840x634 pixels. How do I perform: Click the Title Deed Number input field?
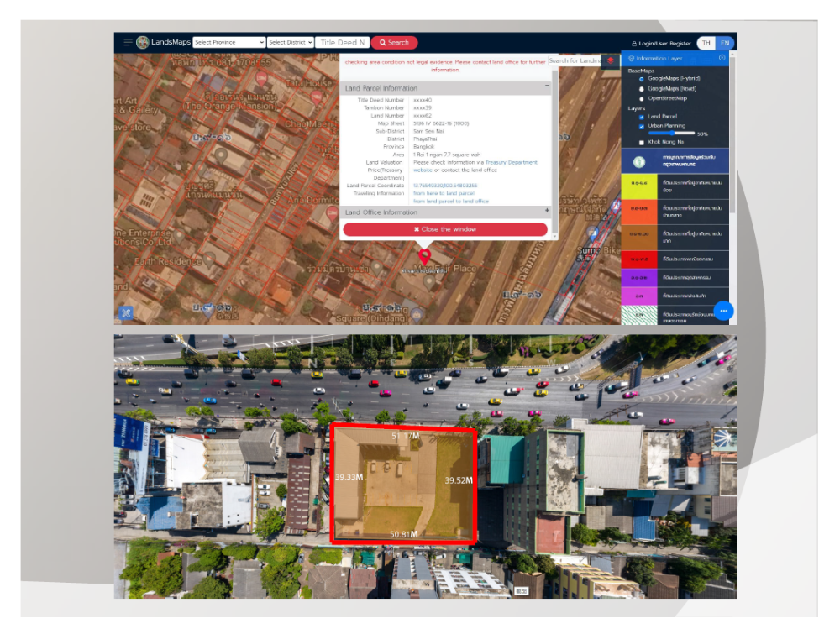click(343, 42)
